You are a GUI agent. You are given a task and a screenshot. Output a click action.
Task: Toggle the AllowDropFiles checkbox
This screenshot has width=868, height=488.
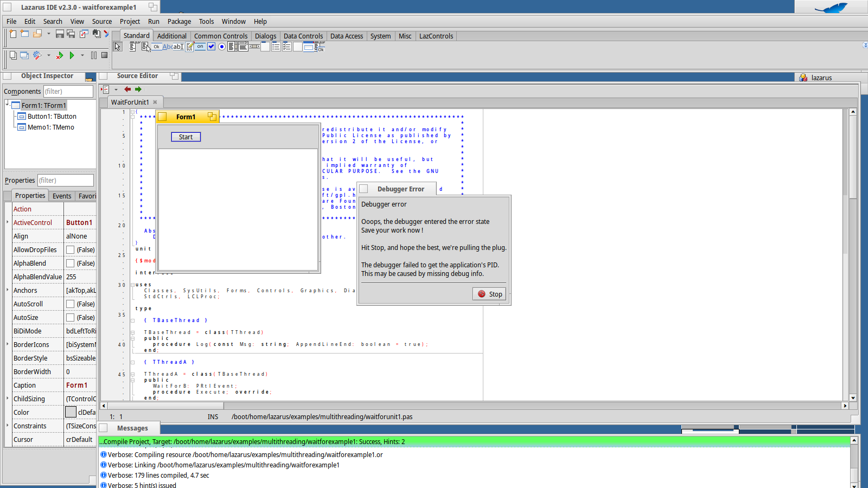pyautogui.click(x=71, y=250)
